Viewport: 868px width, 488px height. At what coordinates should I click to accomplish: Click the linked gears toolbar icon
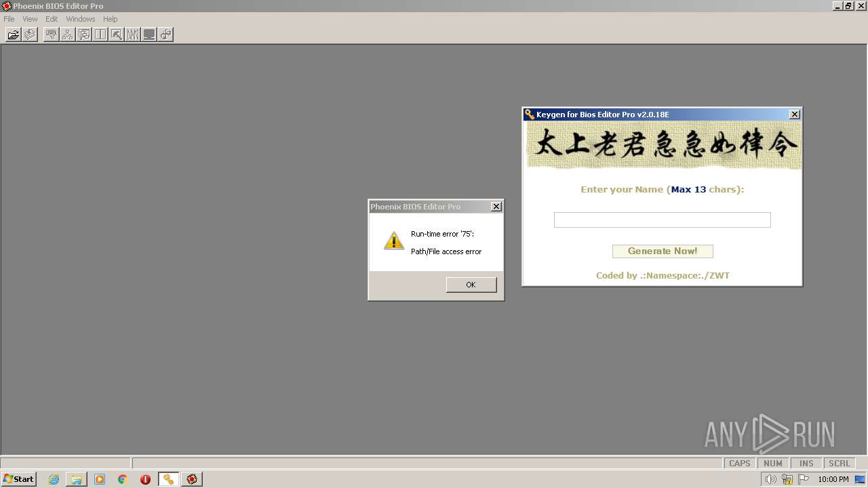165,34
